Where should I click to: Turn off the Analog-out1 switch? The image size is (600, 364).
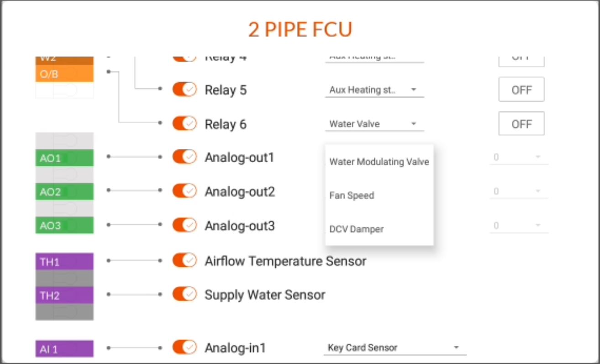(x=184, y=157)
